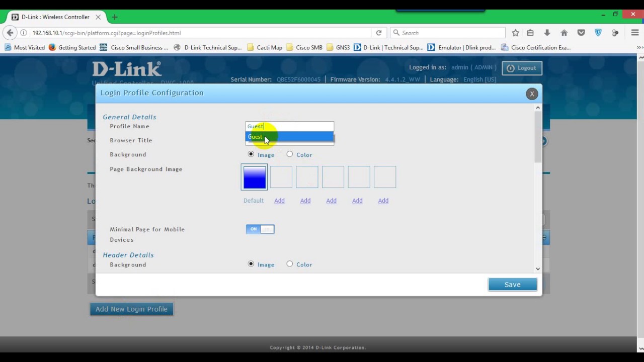This screenshot has height=362, width=644.
Task: Open the Cacti Map bookmark folder
Action: tap(265, 48)
